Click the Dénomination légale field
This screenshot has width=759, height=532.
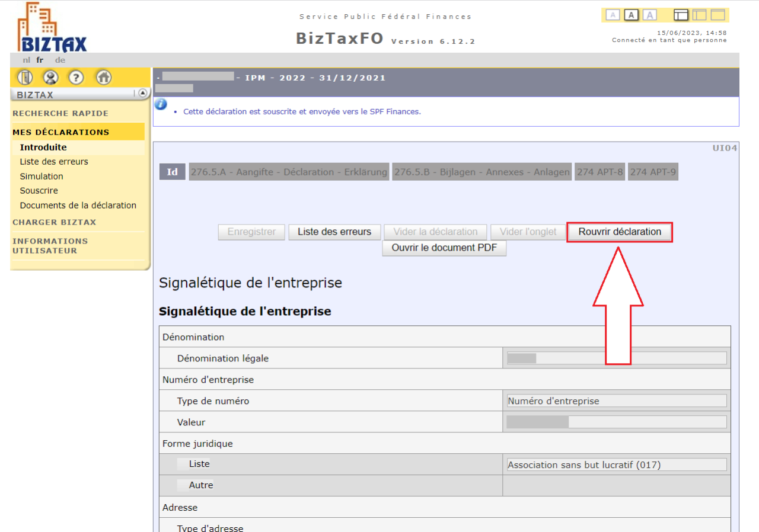tap(617, 358)
